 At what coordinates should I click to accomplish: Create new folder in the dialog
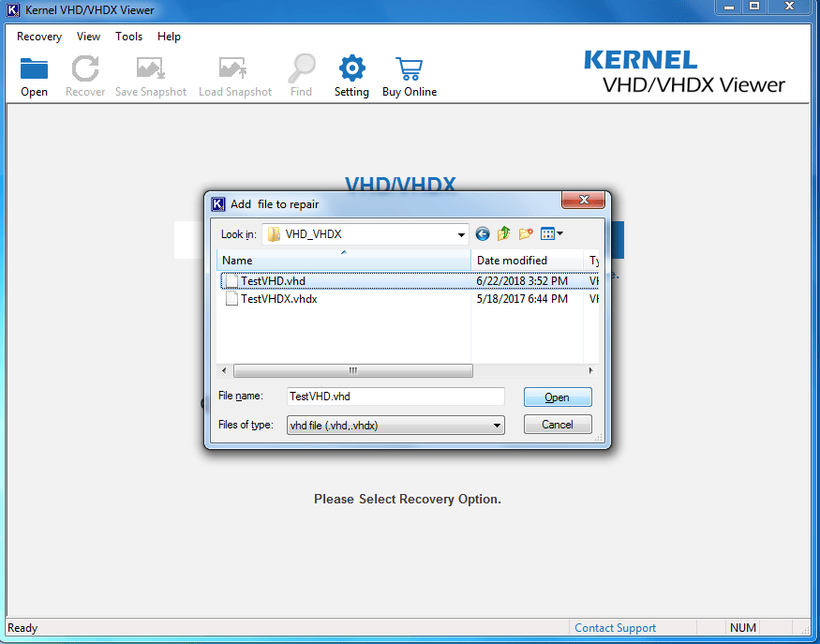[x=526, y=233]
